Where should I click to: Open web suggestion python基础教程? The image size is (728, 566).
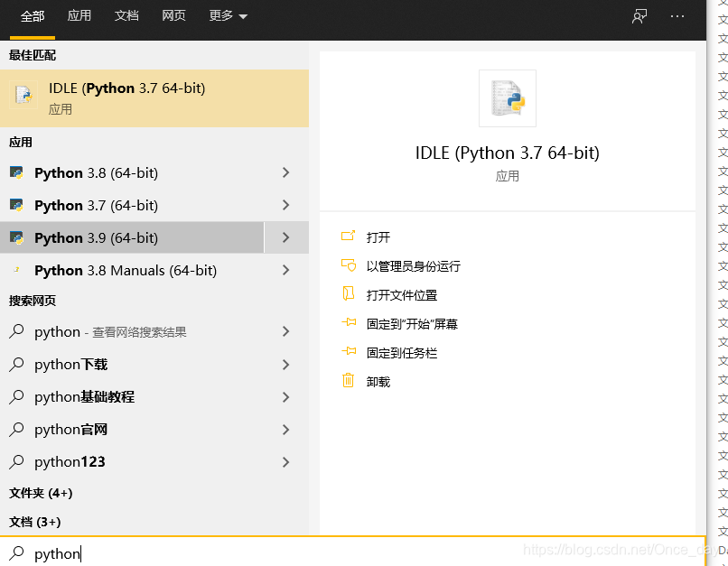[132, 397]
